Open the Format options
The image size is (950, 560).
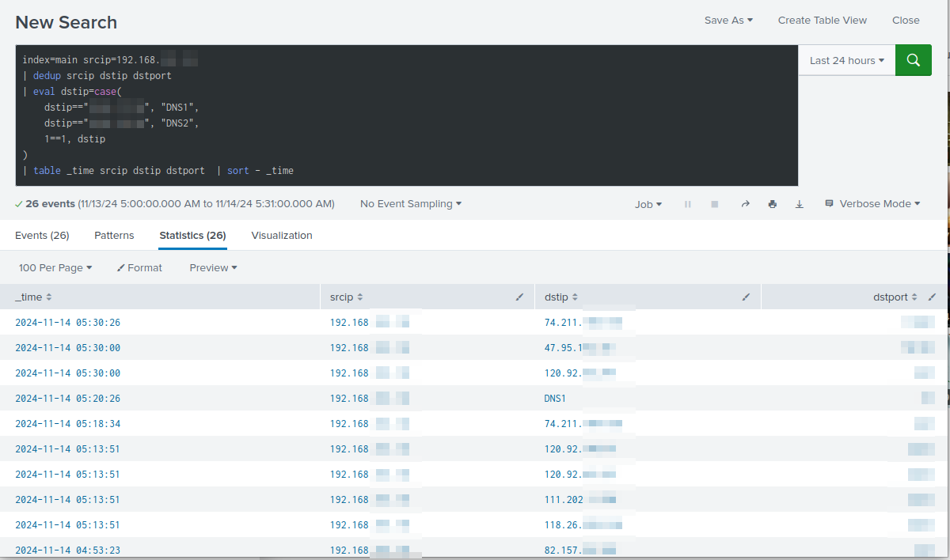tap(139, 268)
